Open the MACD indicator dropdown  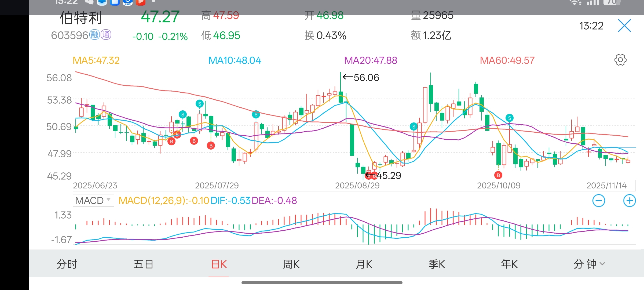(93, 201)
